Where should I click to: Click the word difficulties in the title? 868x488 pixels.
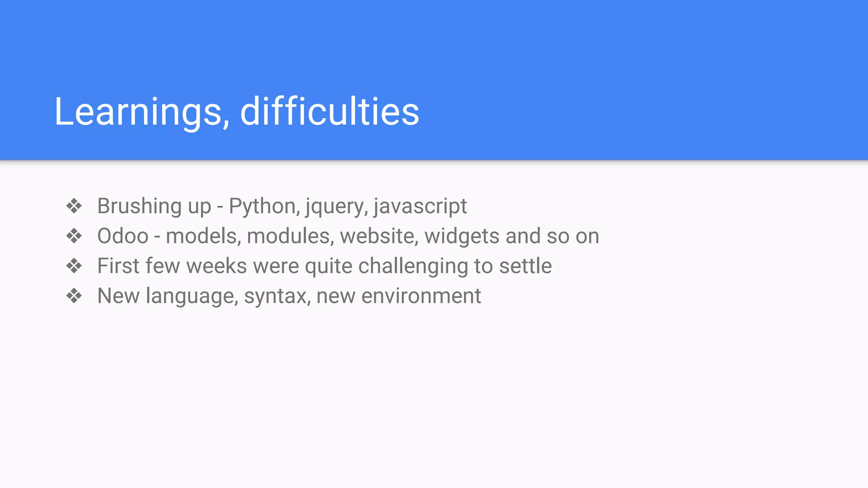point(330,111)
